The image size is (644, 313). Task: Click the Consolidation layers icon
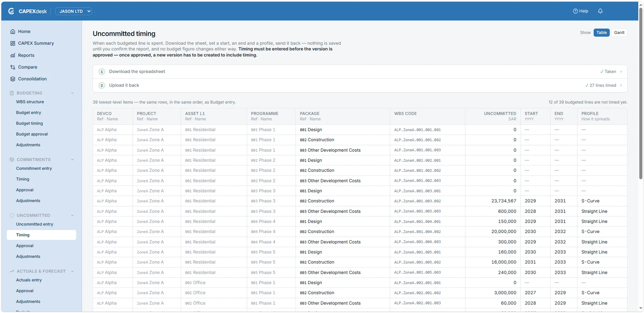coord(13,79)
